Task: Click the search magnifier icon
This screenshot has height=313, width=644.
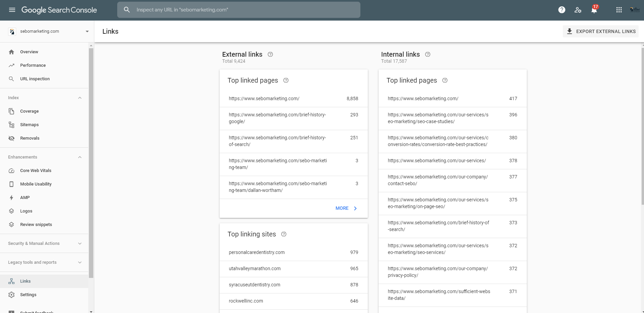Action: (x=127, y=10)
